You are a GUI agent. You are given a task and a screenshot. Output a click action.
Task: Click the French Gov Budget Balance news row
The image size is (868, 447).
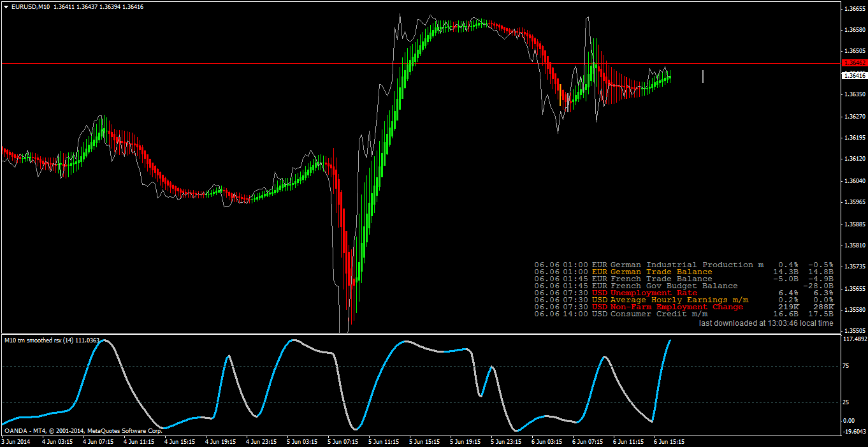[684, 286]
